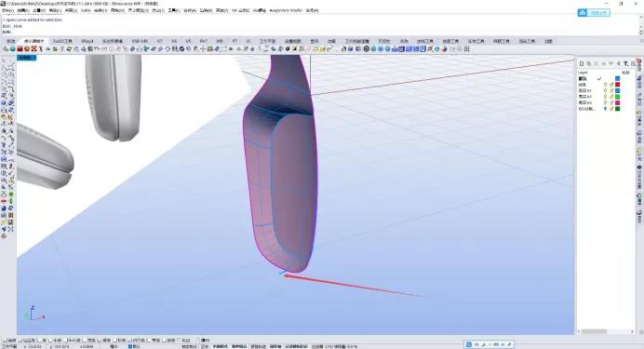Click the dotted grid icon at toolbar end
644x349 pixels.
pos(466,48)
